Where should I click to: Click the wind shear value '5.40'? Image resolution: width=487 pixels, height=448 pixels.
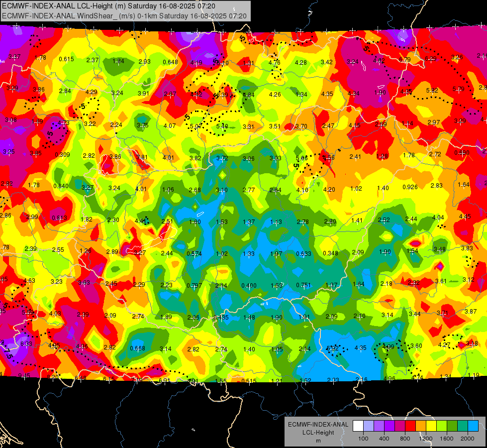(x=222, y=126)
